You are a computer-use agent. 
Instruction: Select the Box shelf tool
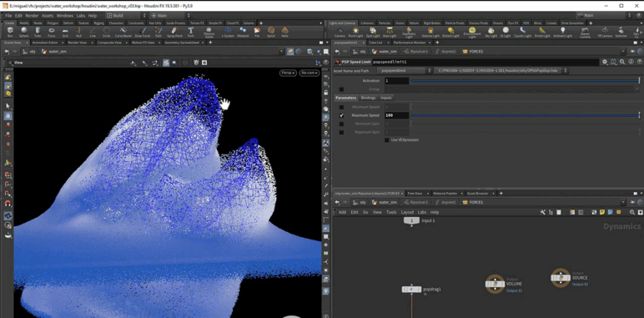pyautogui.click(x=10, y=32)
